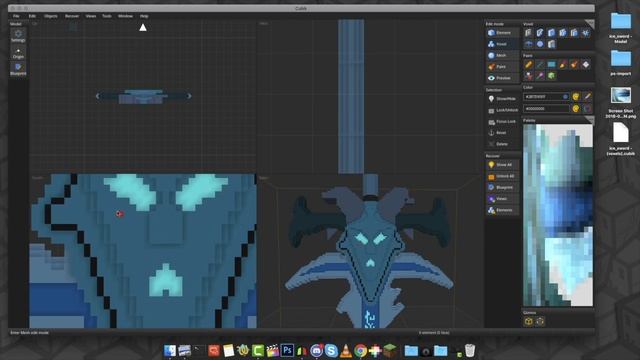Click Unlock All in Recover panel

502,176
